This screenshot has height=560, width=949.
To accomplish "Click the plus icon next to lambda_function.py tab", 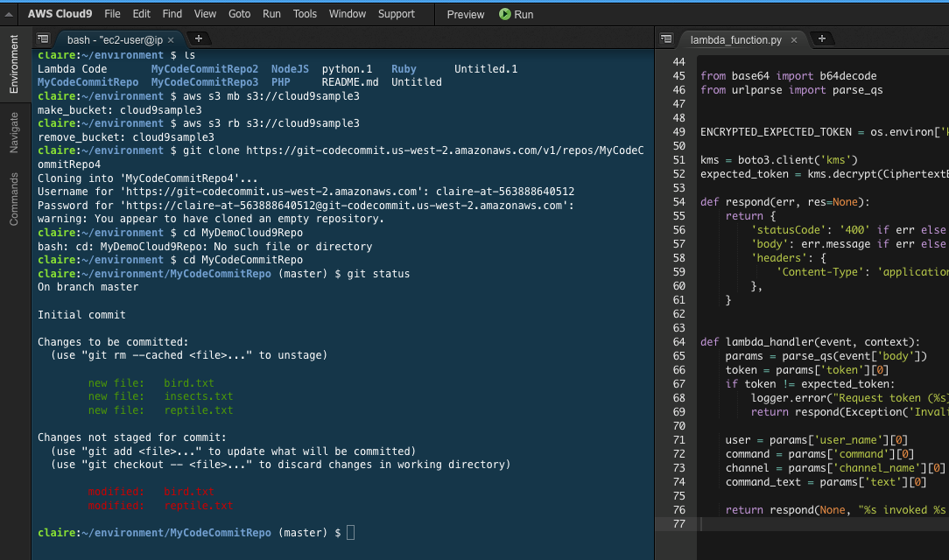I will (x=821, y=39).
